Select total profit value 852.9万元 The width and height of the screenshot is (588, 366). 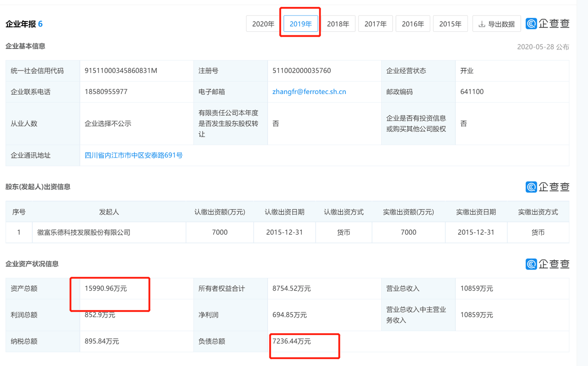tap(100, 315)
